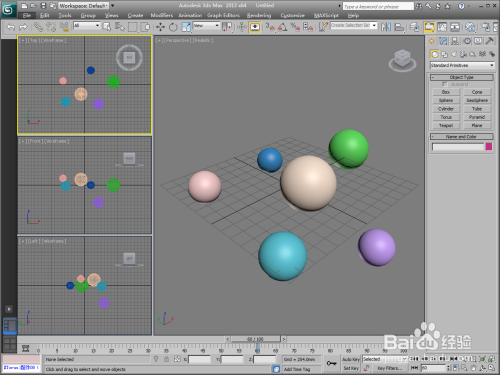Choose the Rectangular Selection Region tool

tap(132, 27)
